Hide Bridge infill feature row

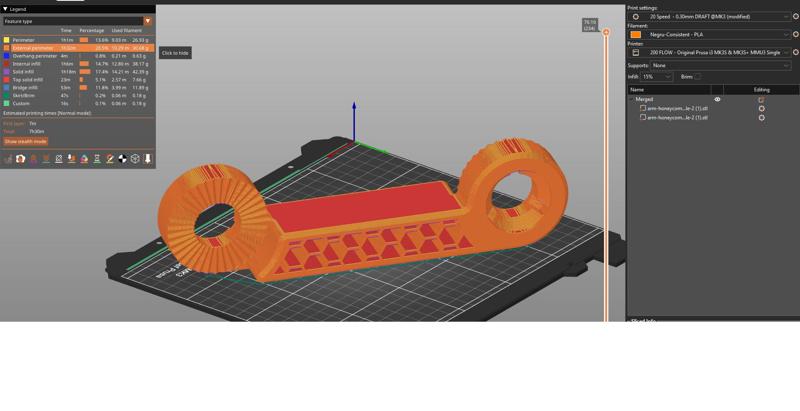pos(78,88)
